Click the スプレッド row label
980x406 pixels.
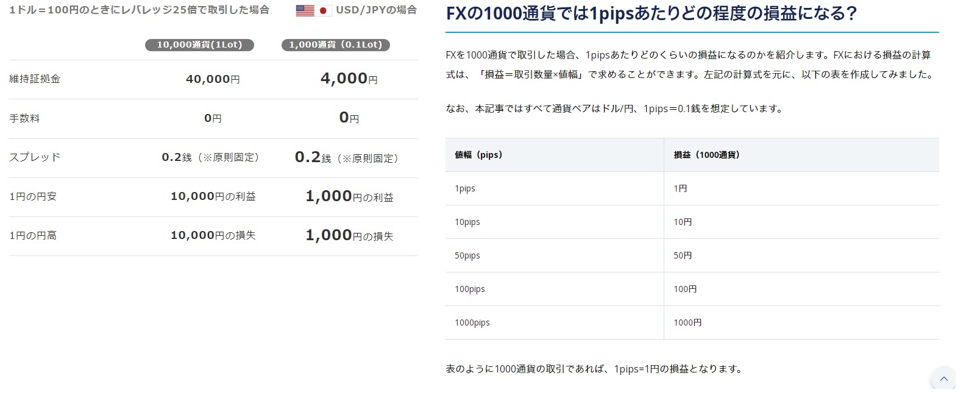(x=35, y=157)
